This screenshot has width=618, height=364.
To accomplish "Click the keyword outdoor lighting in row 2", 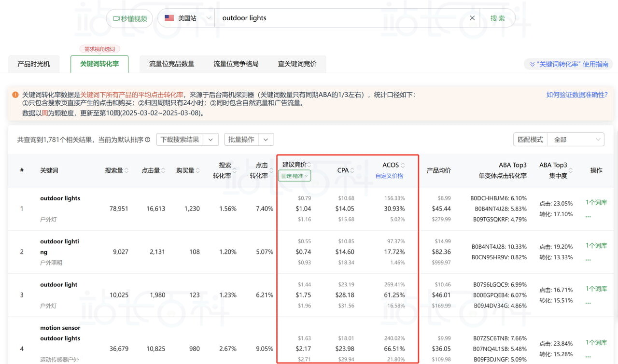I will click(x=59, y=247).
